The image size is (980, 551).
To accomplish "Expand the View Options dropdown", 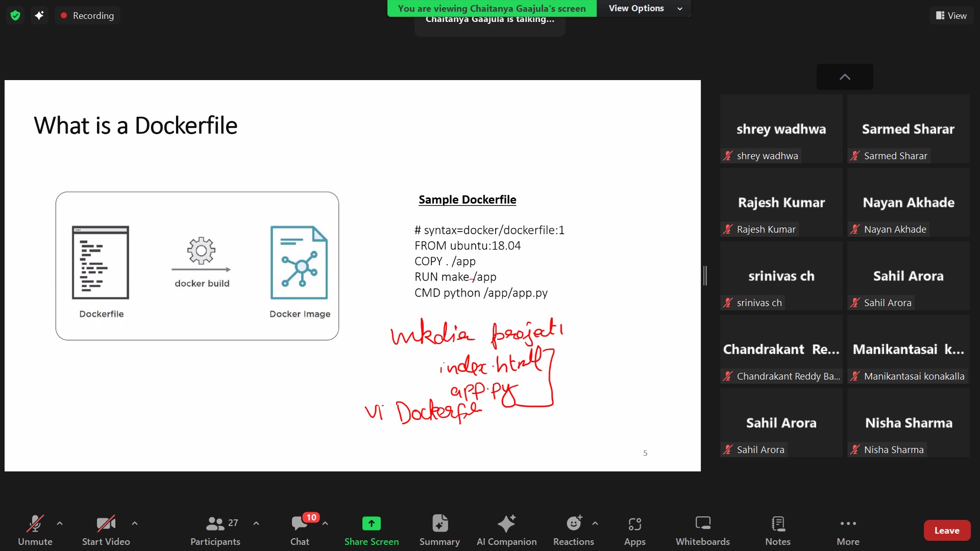I will [645, 8].
